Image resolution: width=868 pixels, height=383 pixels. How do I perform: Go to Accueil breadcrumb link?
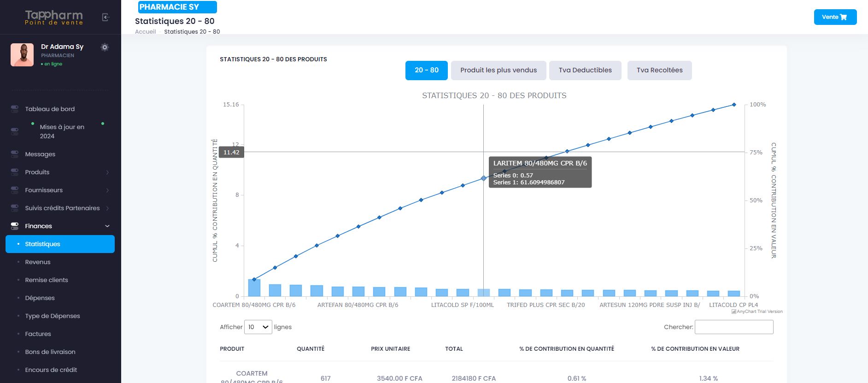pos(145,32)
